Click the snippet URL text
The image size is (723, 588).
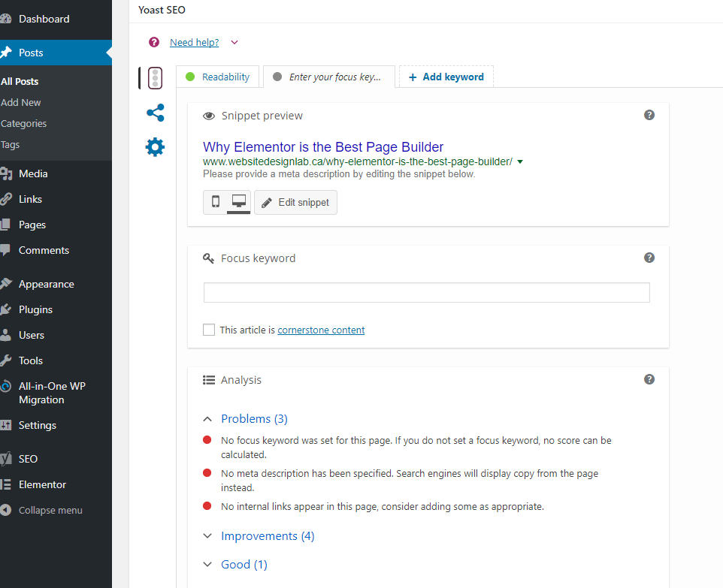[357, 161]
